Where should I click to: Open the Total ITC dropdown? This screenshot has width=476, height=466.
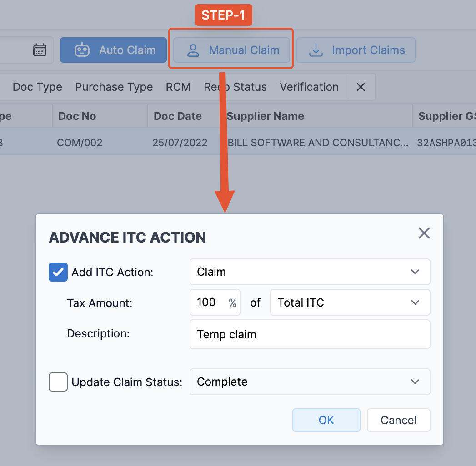[x=350, y=302]
